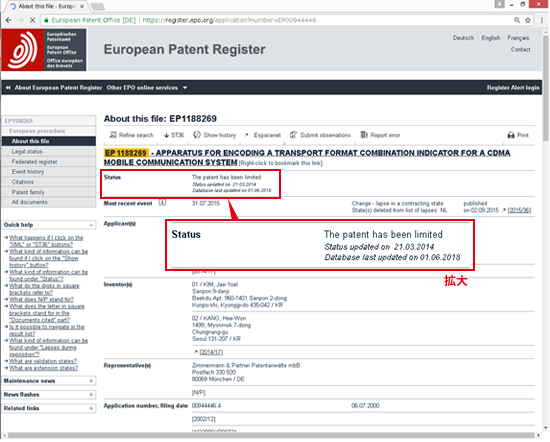Image resolution: width=550 pixels, height=442 pixels.
Task: Click the Report error icon
Action: [364, 135]
